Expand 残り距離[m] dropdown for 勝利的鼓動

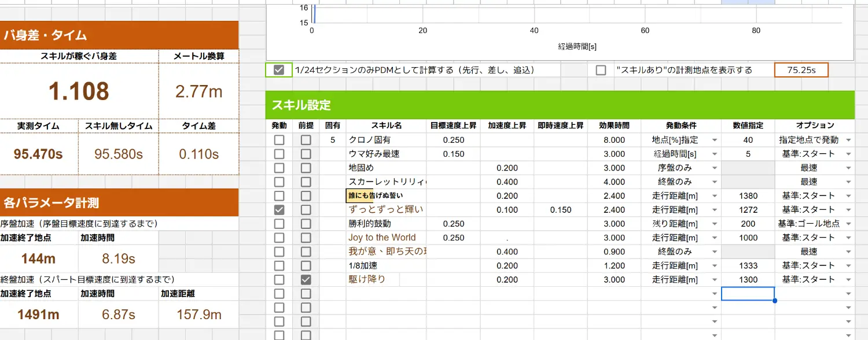713,224
